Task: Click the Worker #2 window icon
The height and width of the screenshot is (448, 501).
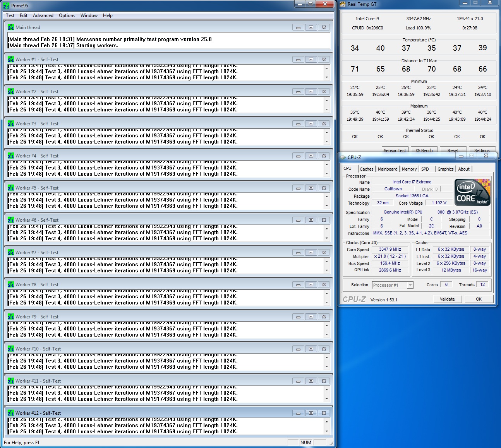Action: coord(11,92)
